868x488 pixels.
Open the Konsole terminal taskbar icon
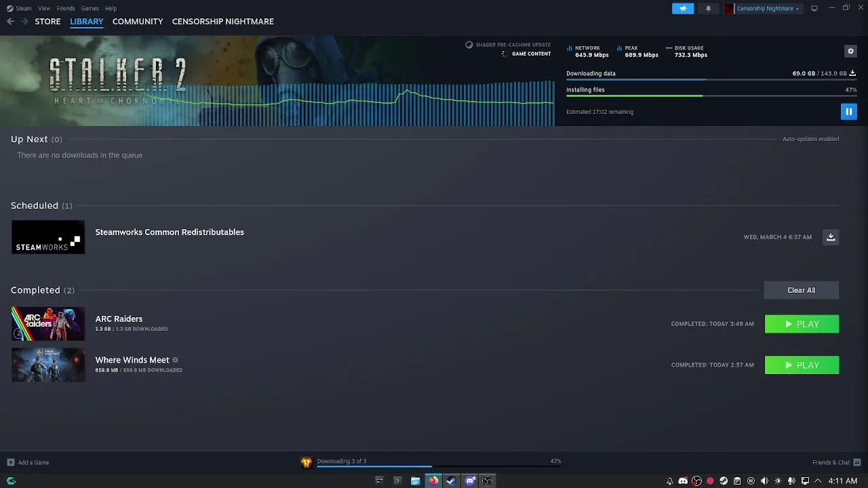(397, 481)
